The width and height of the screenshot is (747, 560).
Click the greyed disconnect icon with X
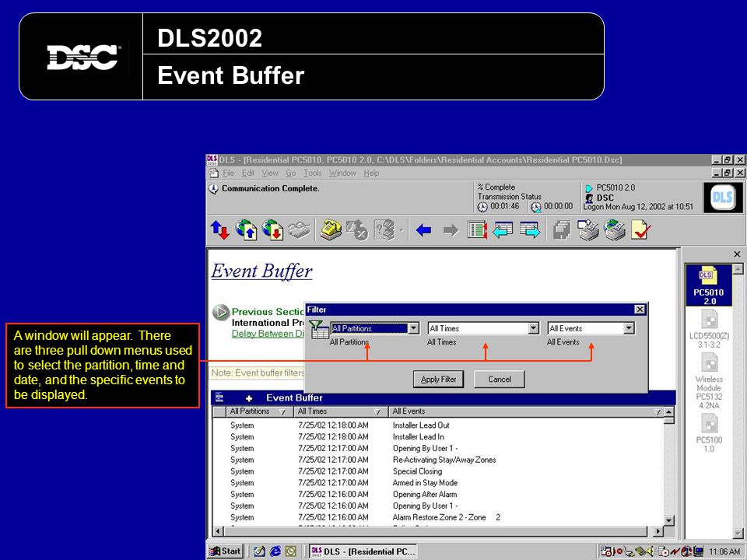(x=357, y=230)
